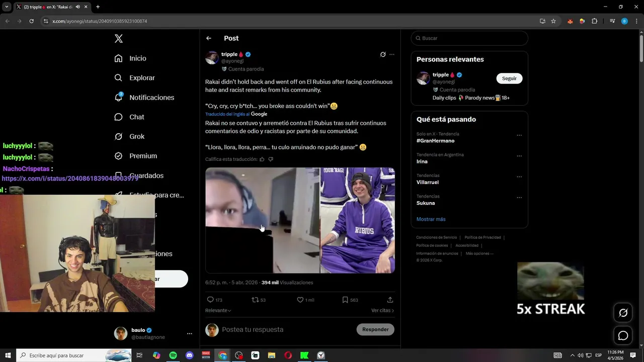Screen dimensions: 644x362
Task: Open options for the Sukuna trend
Action: pos(519,198)
